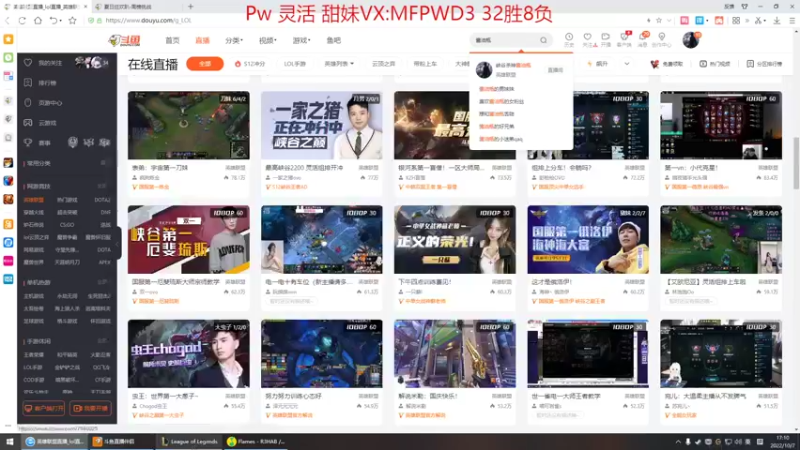The height and width of the screenshot is (450, 800).
Task: Click the browser home icon
Action: [x=38, y=20]
